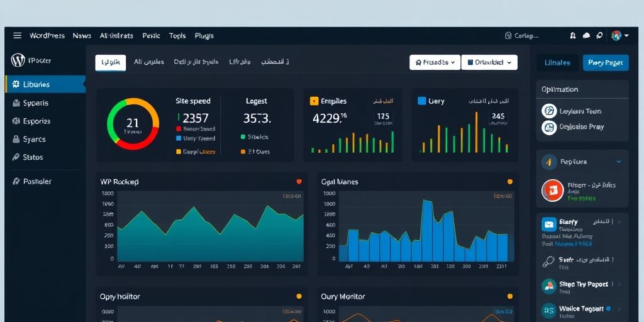Click the blue Prary Pages button
This screenshot has width=644, height=322.
(x=605, y=62)
